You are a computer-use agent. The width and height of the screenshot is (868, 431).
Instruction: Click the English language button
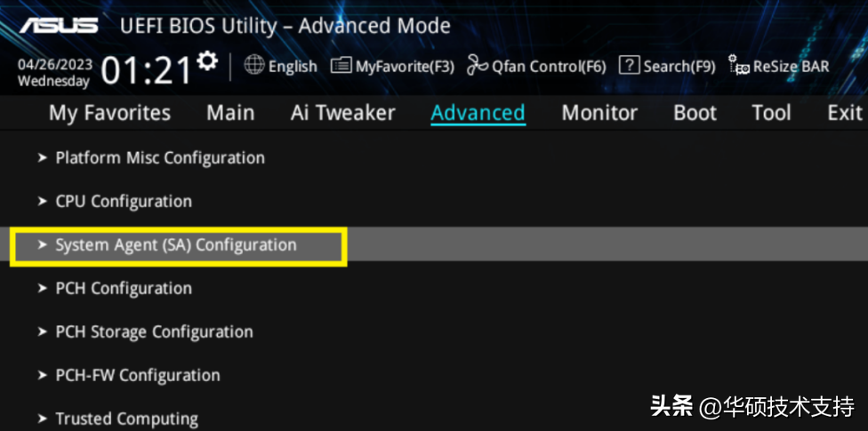click(x=293, y=67)
